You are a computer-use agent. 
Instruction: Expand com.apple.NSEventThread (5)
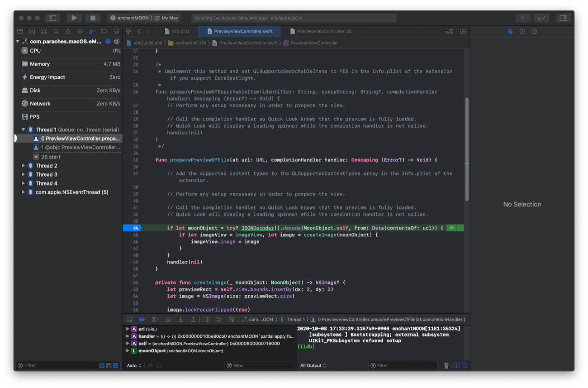pos(24,192)
